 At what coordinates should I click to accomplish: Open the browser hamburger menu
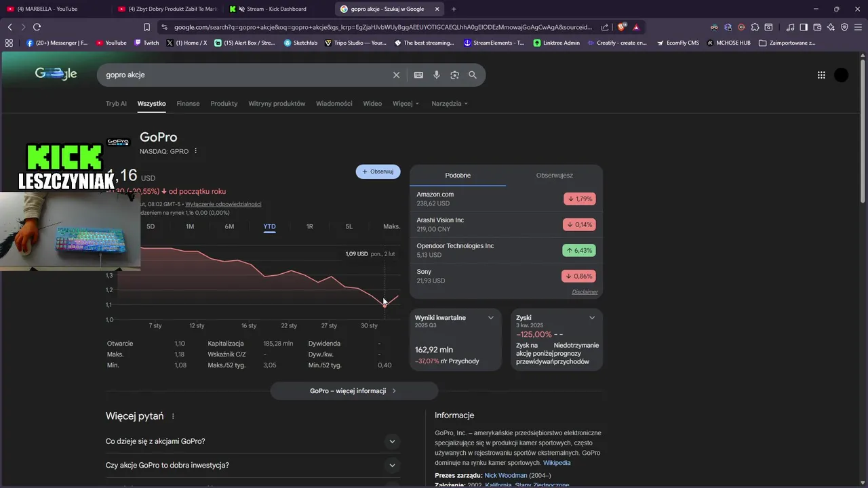pyautogui.click(x=858, y=27)
